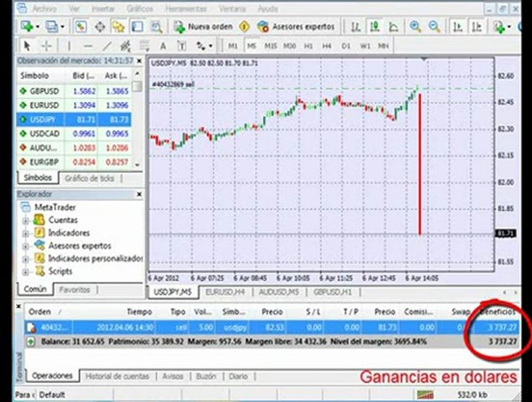Switch to the Historial de cuentas tab

click(117, 376)
